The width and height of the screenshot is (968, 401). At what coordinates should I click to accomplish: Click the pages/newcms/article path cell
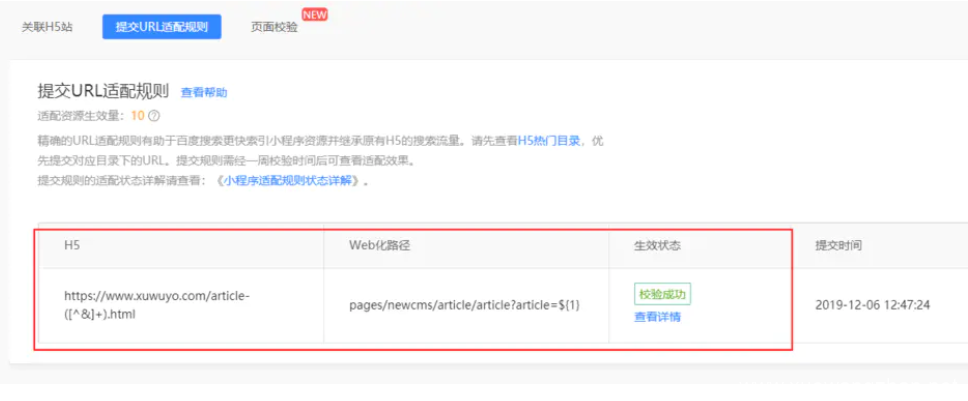click(x=464, y=305)
